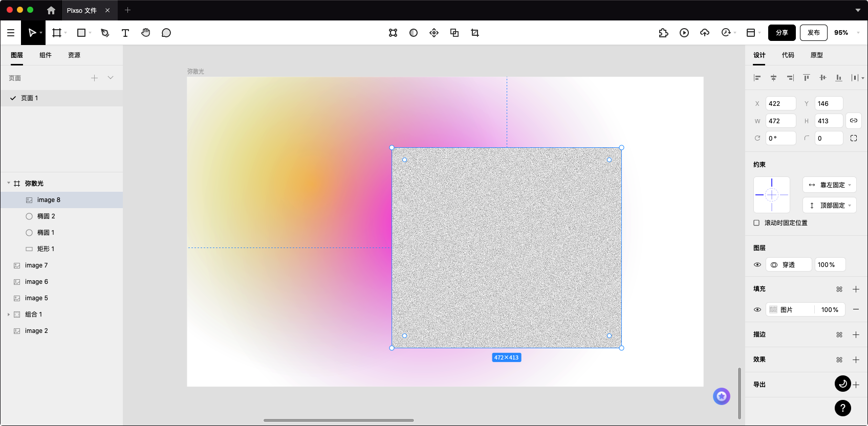Select the Hand pan tool
This screenshot has width=868, height=426.
[x=146, y=33]
